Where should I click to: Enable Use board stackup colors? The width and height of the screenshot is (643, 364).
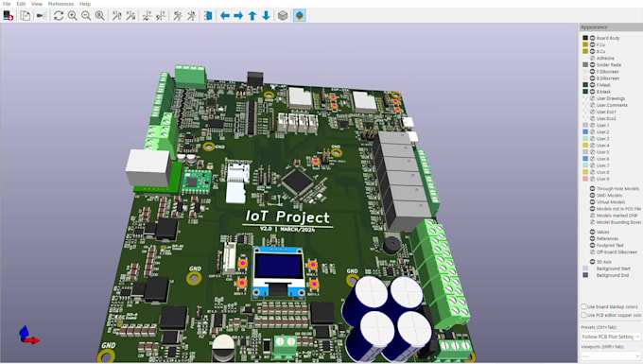tap(583, 306)
